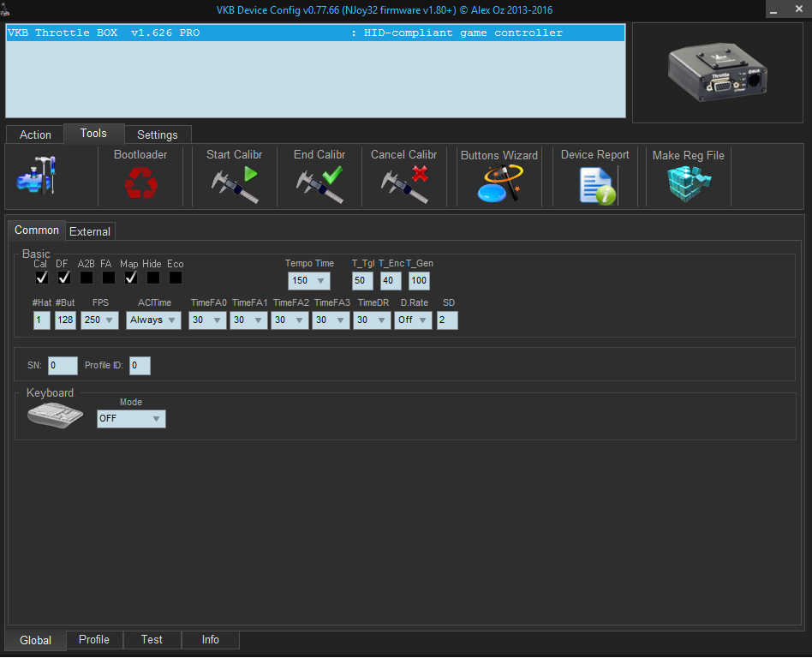Open the Buttons Wizard magic wand icon
The height and width of the screenshot is (658, 812).
point(499,182)
